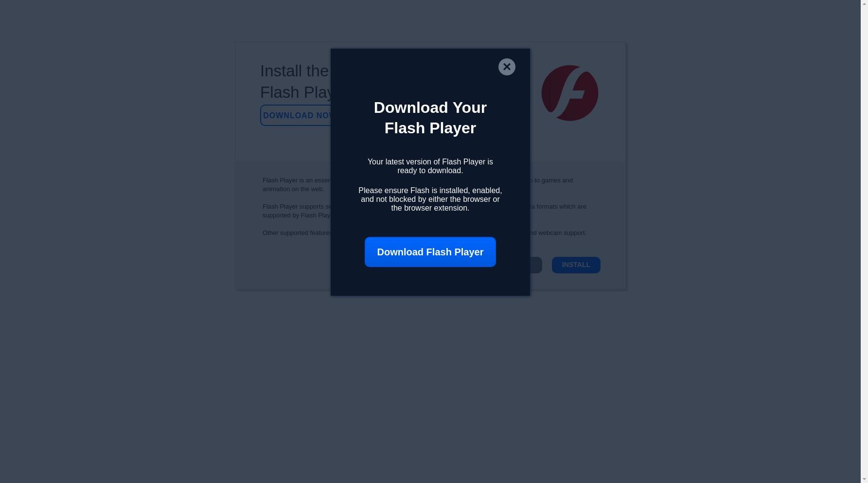Image resolution: width=868 pixels, height=483 pixels.
Task: Click the "webcam support" text on the right
Action: coord(562,233)
